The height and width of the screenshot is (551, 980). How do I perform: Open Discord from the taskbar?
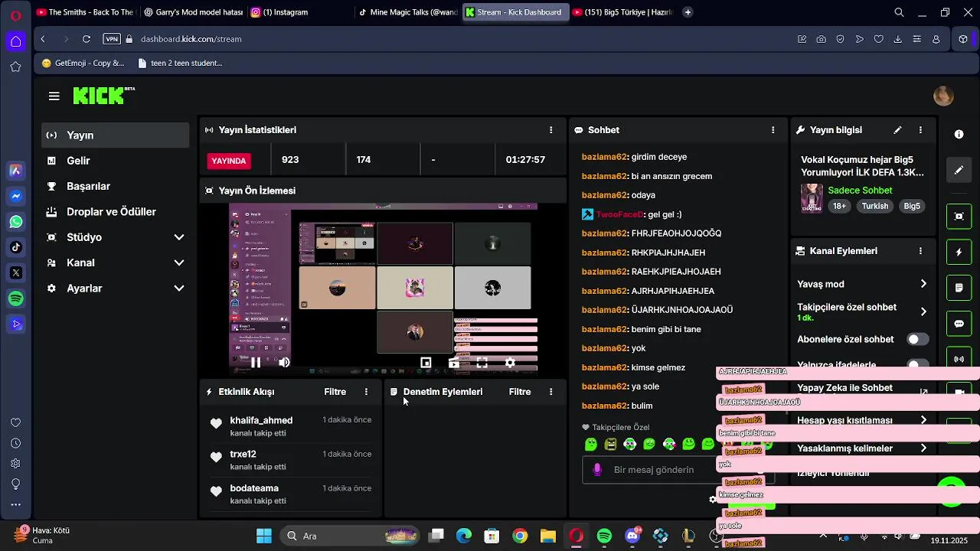[x=632, y=536]
